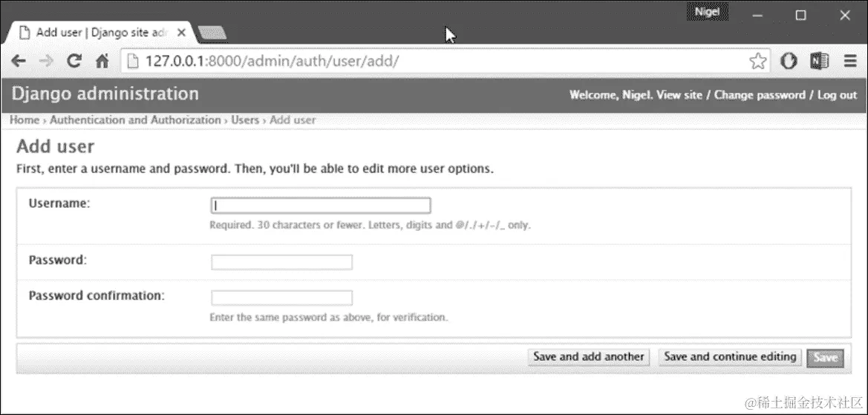This screenshot has height=415, width=868.
Task: Close the browser window
Action: click(x=845, y=16)
